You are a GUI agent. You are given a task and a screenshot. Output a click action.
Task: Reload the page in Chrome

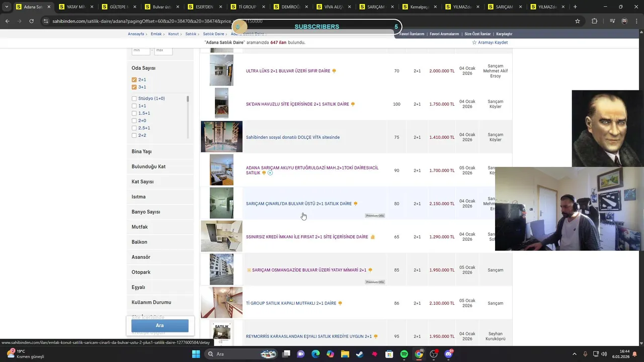(x=31, y=21)
